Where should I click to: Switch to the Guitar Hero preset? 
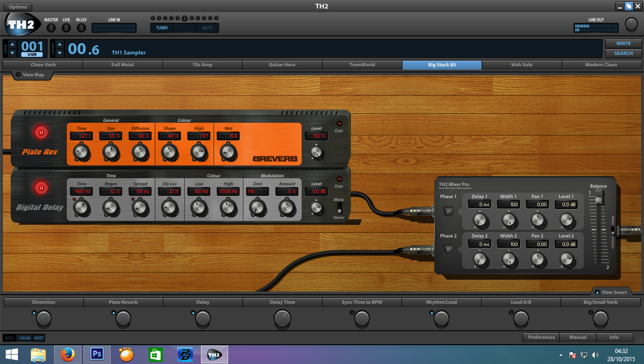[282, 65]
